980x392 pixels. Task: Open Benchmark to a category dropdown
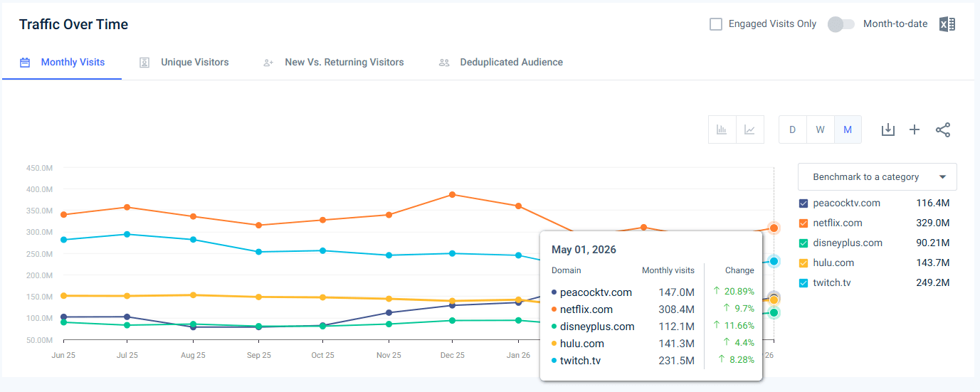click(x=878, y=177)
